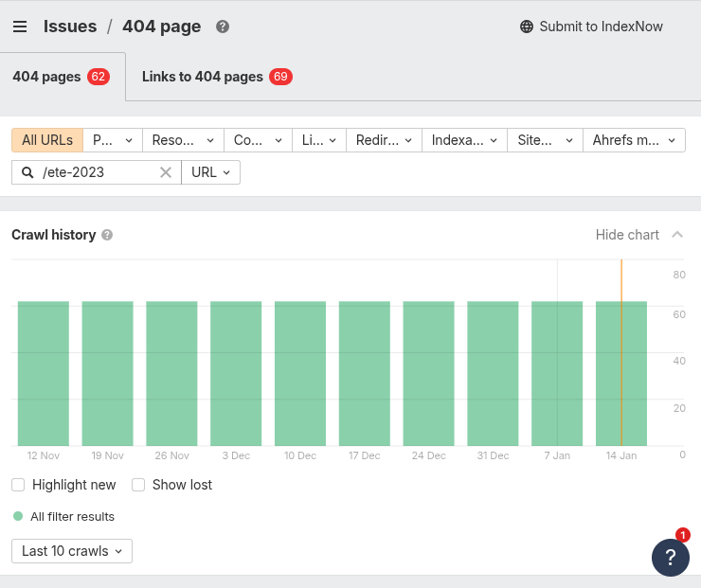Expand the Ahrefs m... filter dropdown
Viewport: 701px width, 588px height.
click(634, 140)
